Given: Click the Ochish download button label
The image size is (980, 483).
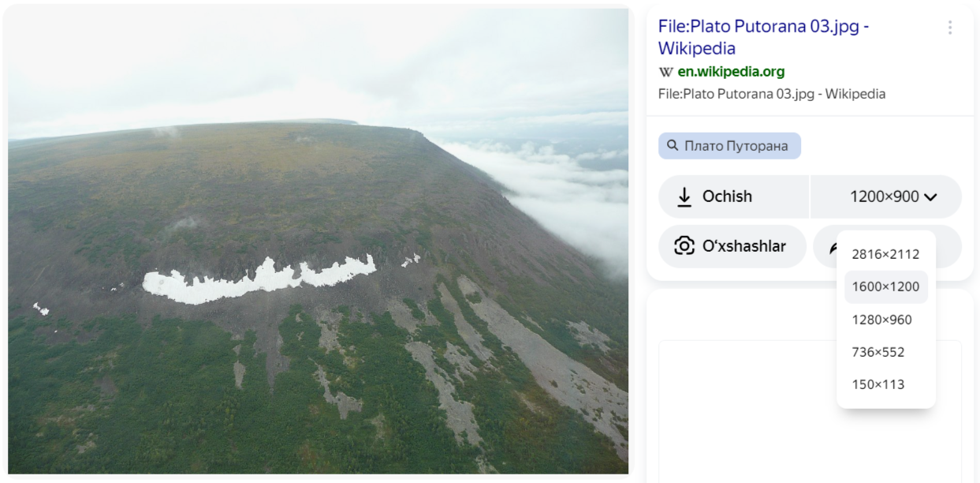Looking at the screenshot, I should pos(727,197).
